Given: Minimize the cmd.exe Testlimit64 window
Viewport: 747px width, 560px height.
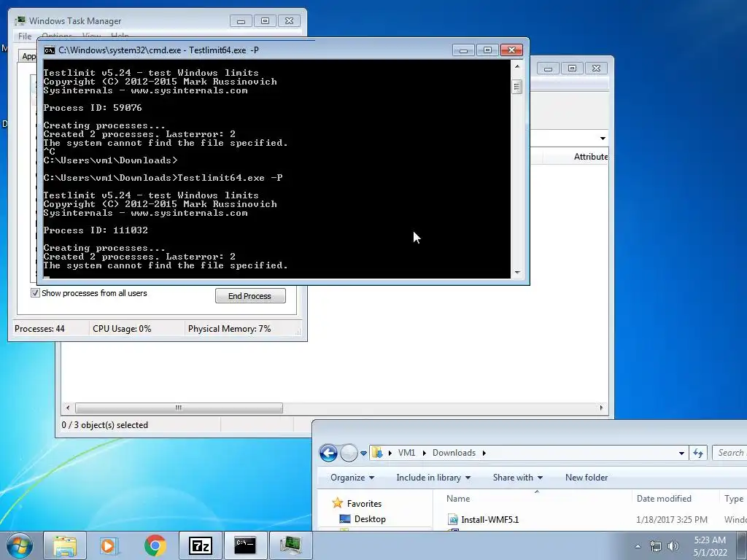Looking at the screenshot, I should (x=463, y=50).
